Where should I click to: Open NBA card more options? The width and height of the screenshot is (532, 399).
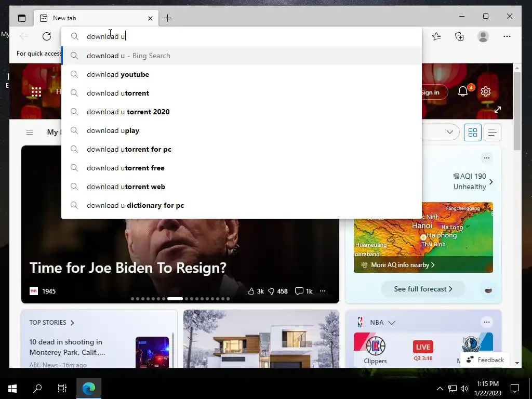click(x=486, y=322)
